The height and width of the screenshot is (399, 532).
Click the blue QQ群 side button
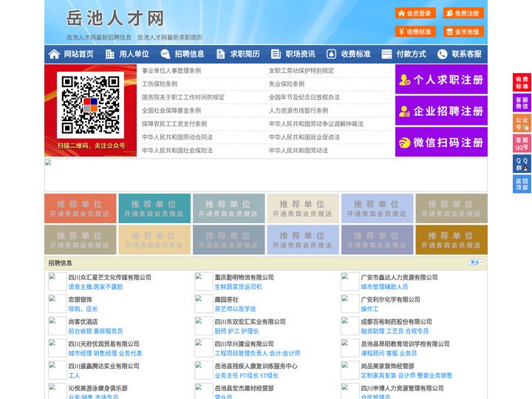pos(522,164)
